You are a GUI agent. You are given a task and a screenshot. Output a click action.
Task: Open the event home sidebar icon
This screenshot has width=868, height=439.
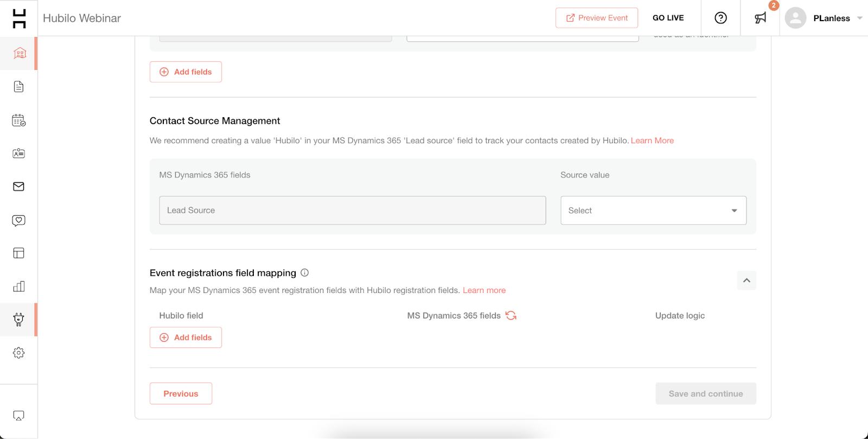[20, 53]
